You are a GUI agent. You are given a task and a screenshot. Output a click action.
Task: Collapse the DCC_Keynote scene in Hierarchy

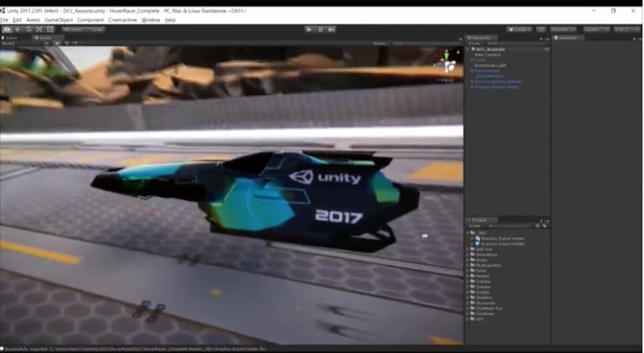[x=469, y=49]
